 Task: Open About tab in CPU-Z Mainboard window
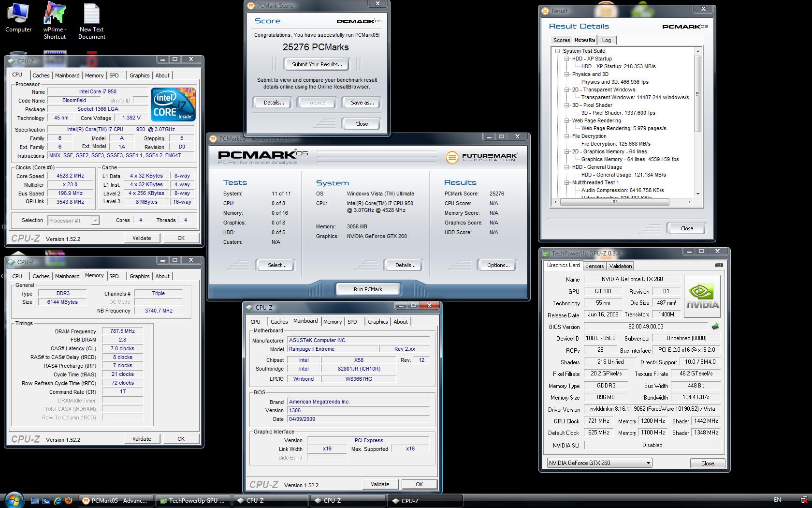[x=401, y=322]
